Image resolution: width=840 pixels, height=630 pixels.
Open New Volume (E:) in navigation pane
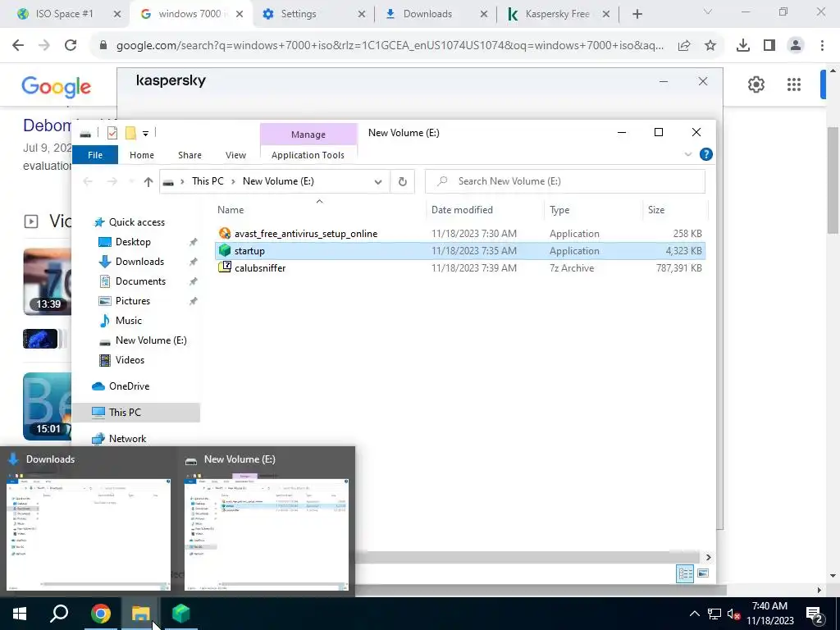coord(151,340)
